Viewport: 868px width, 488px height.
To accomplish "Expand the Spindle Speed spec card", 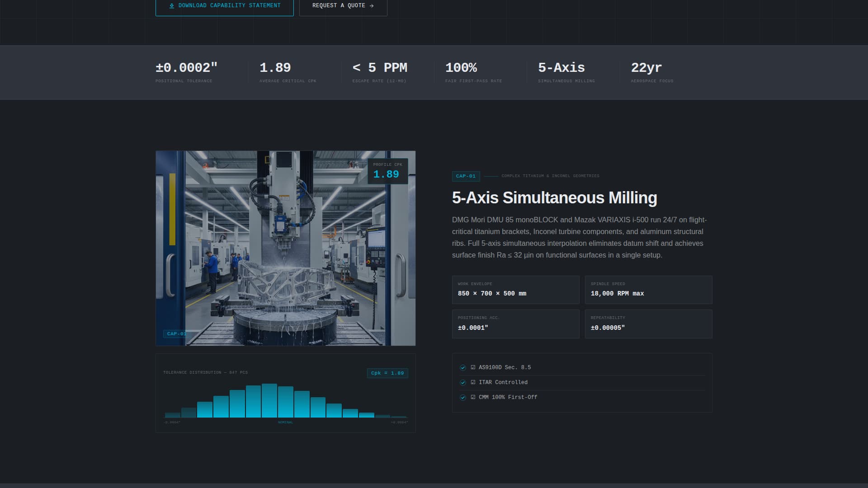I will [649, 290].
